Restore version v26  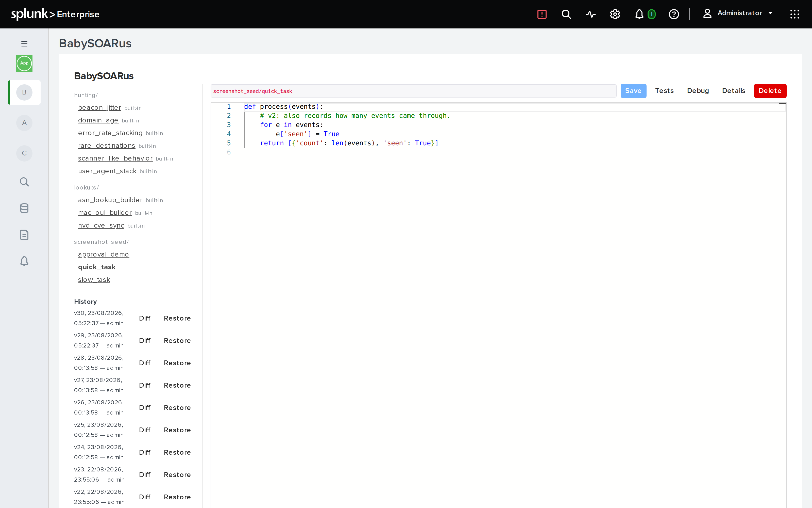[x=177, y=407]
